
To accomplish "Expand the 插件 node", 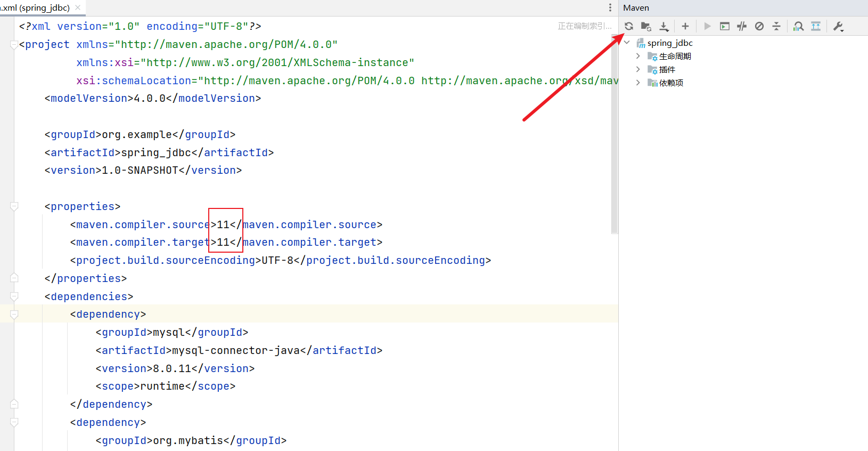I will pos(638,69).
